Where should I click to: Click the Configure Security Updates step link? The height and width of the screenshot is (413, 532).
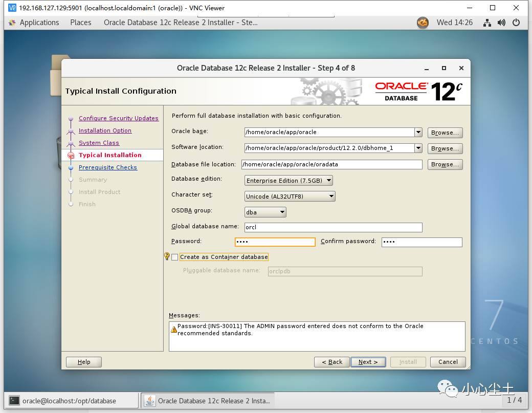(118, 118)
